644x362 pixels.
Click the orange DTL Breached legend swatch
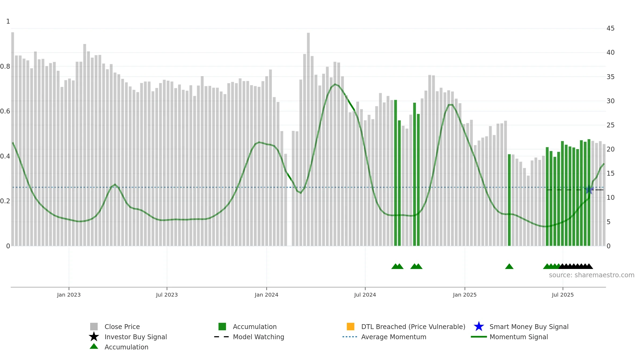[350, 327]
